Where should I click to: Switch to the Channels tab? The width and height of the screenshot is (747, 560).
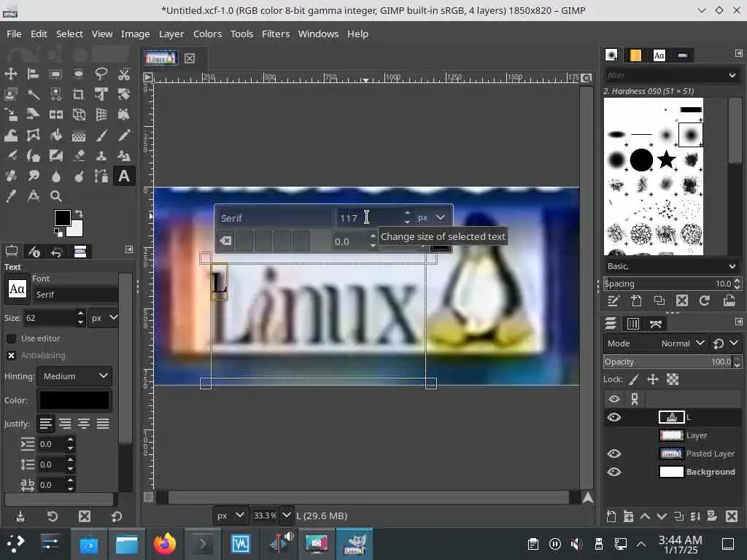(633, 324)
